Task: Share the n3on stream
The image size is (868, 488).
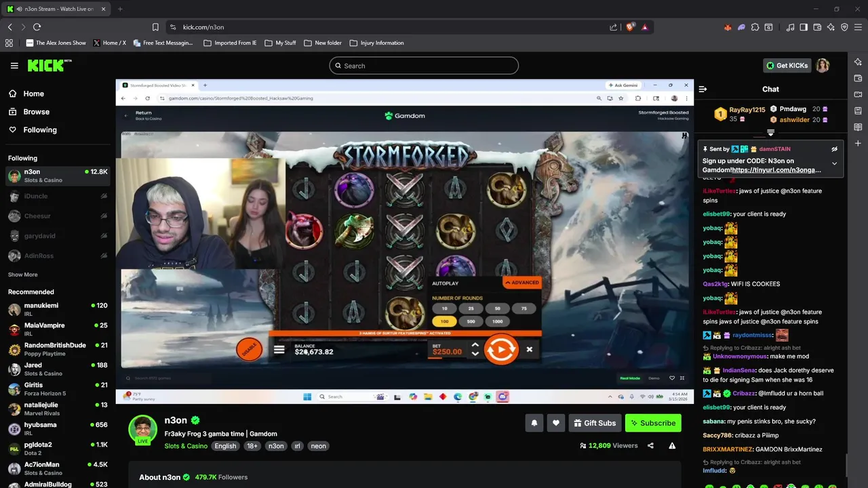Action: [x=651, y=446]
